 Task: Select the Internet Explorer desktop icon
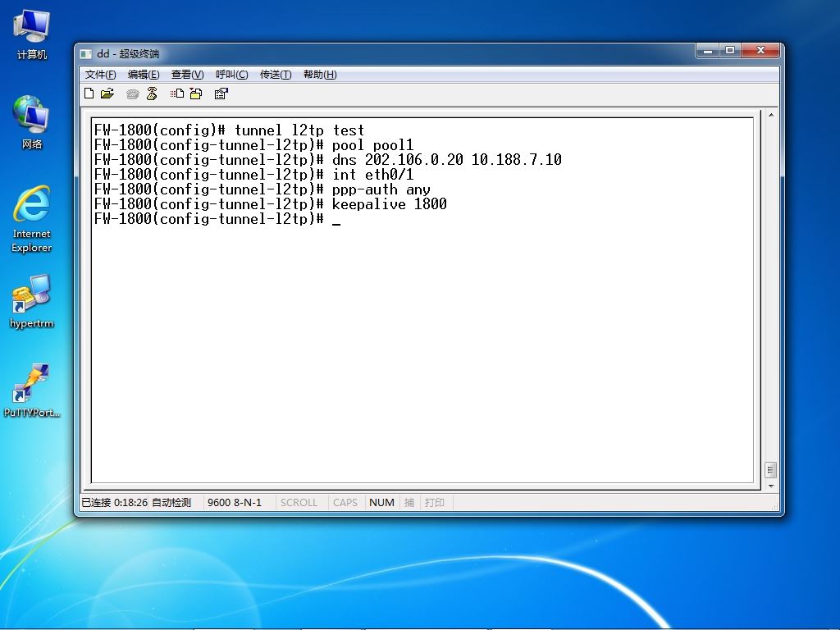coord(32,220)
